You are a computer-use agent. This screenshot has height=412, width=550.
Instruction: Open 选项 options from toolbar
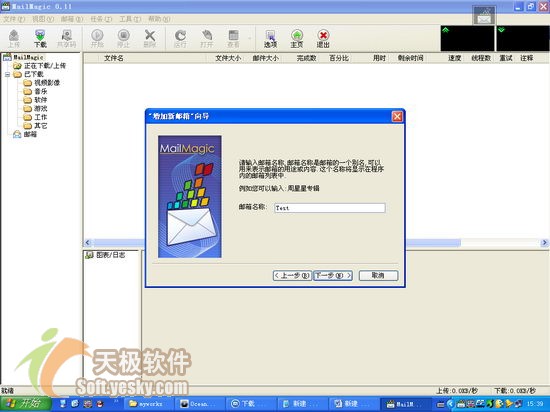click(x=270, y=39)
